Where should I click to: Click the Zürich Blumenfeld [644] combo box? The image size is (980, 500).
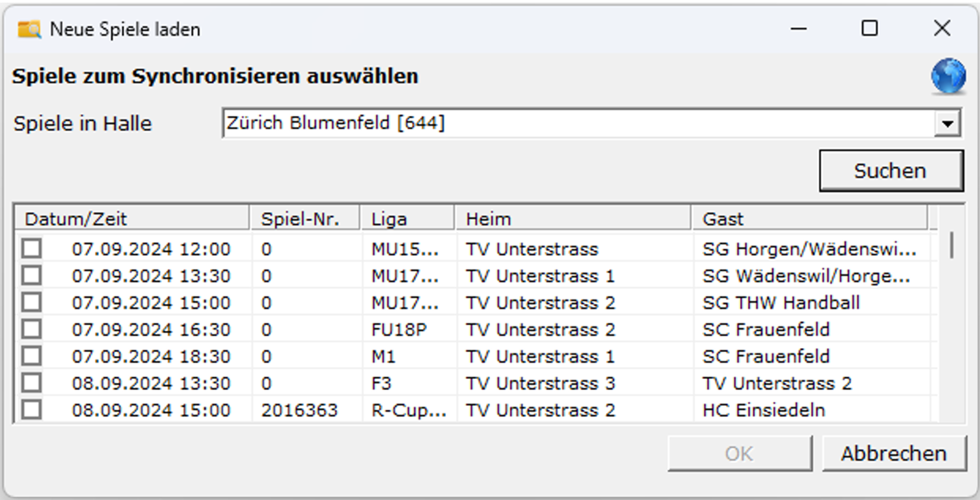click(571, 123)
